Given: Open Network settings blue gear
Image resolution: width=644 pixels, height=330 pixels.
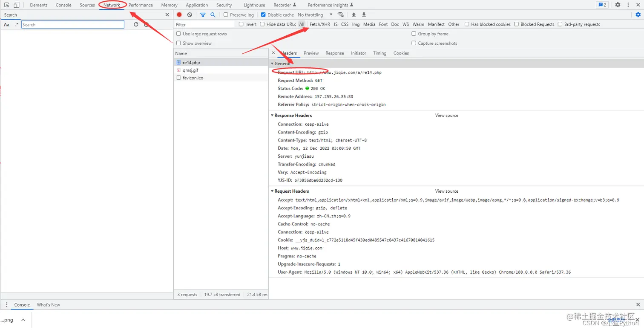Looking at the screenshot, I should click(x=638, y=14).
